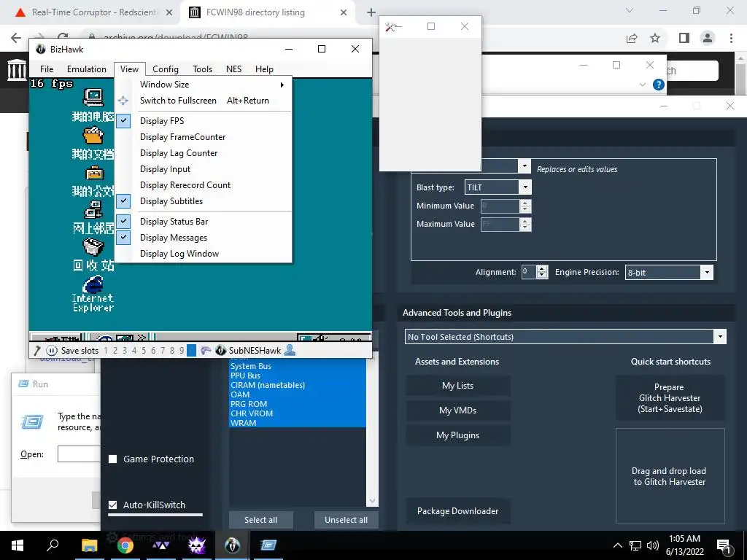Image resolution: width=747 pixels, height=560 pixels.
Task: Switch to Real-Time Corruptor browser tab
Action: click(94, 12)
